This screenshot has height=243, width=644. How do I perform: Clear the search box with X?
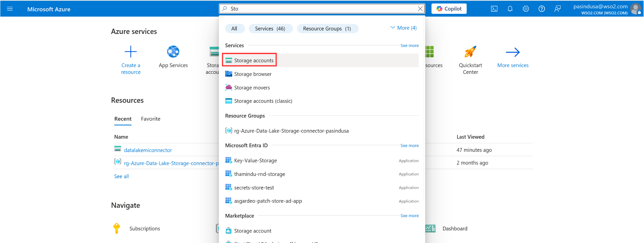pyautogui.click(x=420, y=9)
